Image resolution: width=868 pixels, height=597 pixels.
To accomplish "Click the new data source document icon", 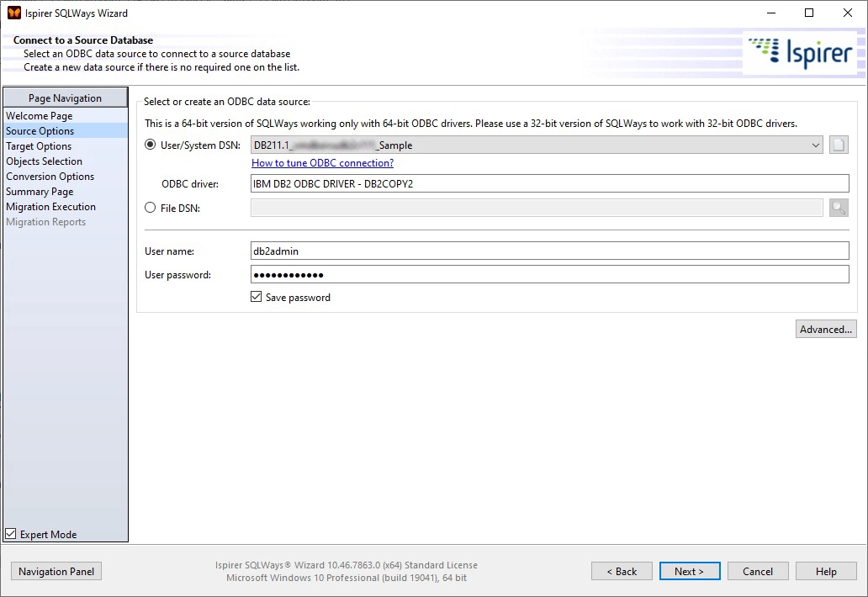I will (x=838, y=144).
